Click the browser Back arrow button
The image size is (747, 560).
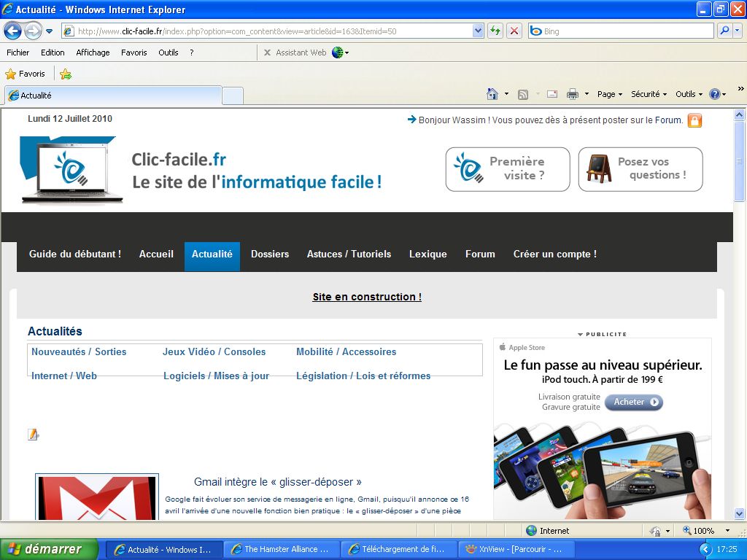click(13, 31)
